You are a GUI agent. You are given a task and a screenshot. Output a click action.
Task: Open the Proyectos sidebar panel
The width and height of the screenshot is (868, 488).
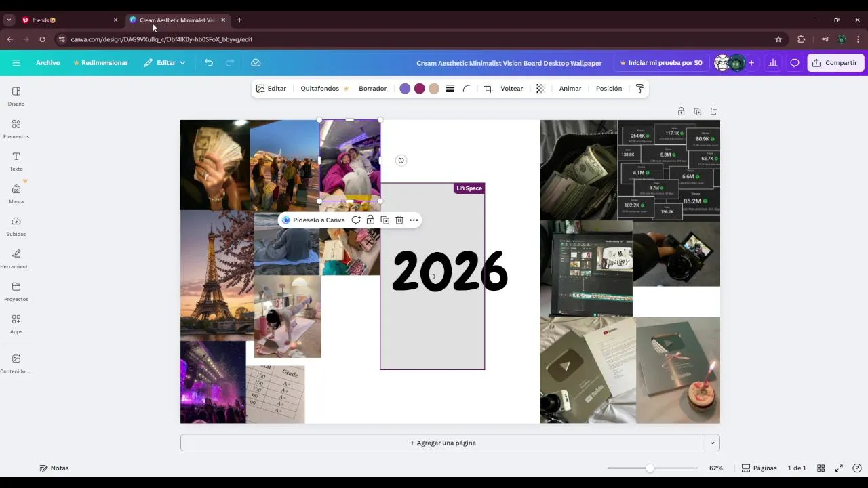click(16, 291)
